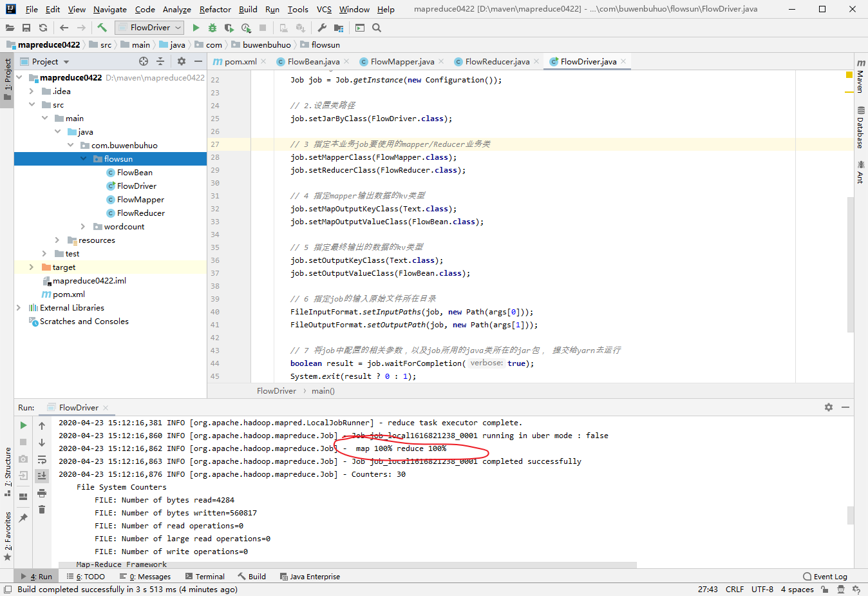The width and height of the screenshot is (868, 596).
Task: Expand the .idea folder
Action: coord(32,91)
